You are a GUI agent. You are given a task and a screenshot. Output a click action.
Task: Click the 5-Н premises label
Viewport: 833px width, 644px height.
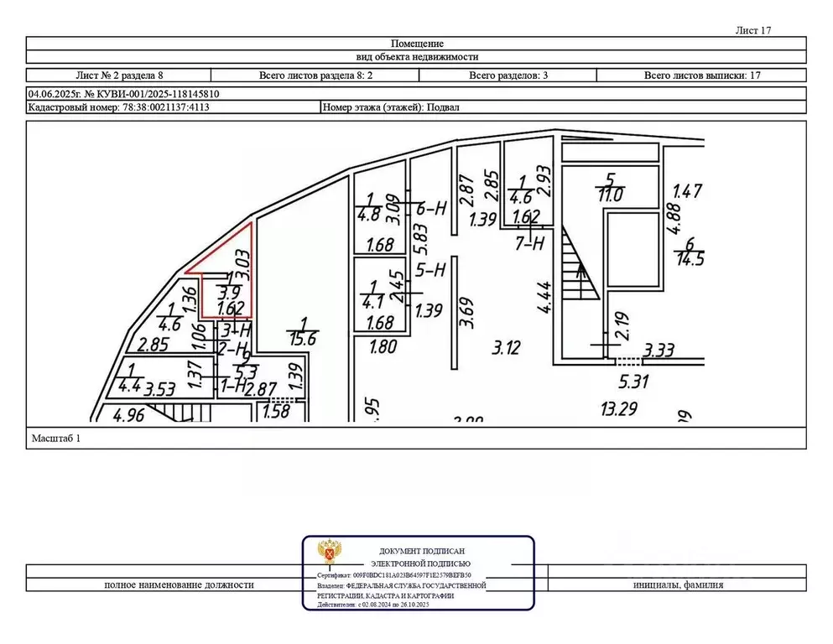coord(430,270)
